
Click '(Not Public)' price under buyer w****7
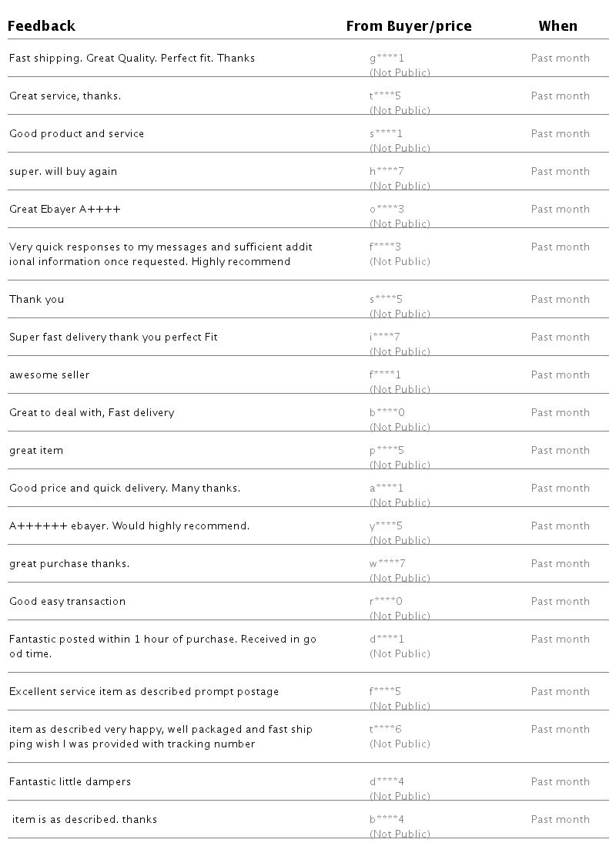point(400,578)
